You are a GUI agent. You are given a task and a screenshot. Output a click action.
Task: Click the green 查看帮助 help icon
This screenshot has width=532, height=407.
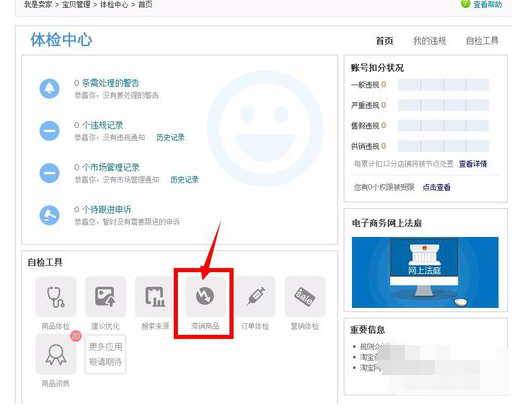[x=466, y=4]
